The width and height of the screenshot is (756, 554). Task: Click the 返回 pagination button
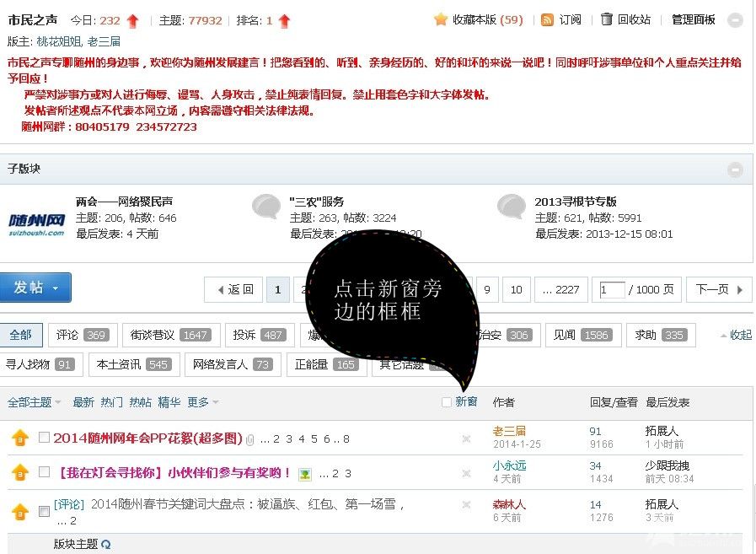pos(233,289)
